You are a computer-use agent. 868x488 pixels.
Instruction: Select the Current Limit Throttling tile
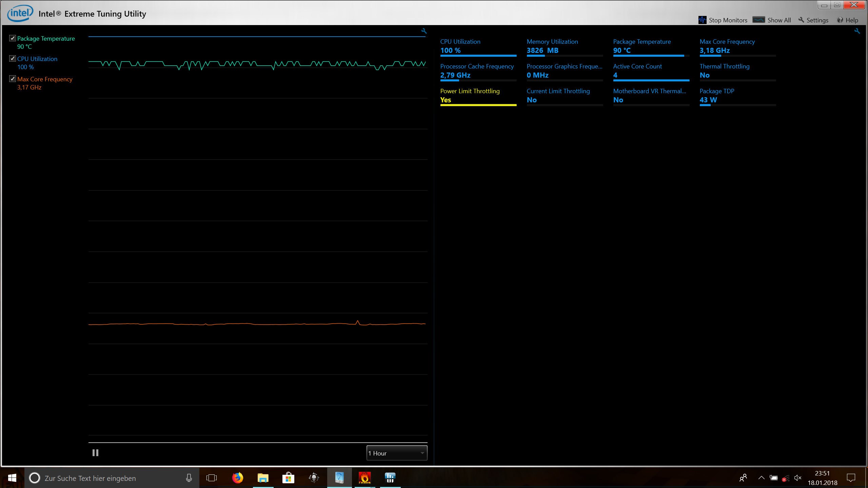point(565,96)
